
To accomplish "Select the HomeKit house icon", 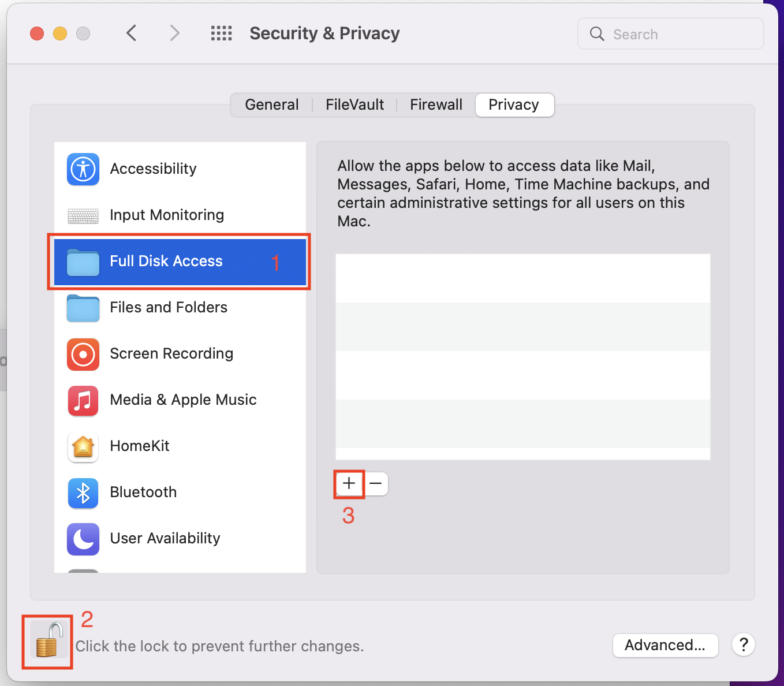I will [x=83, y=447].
